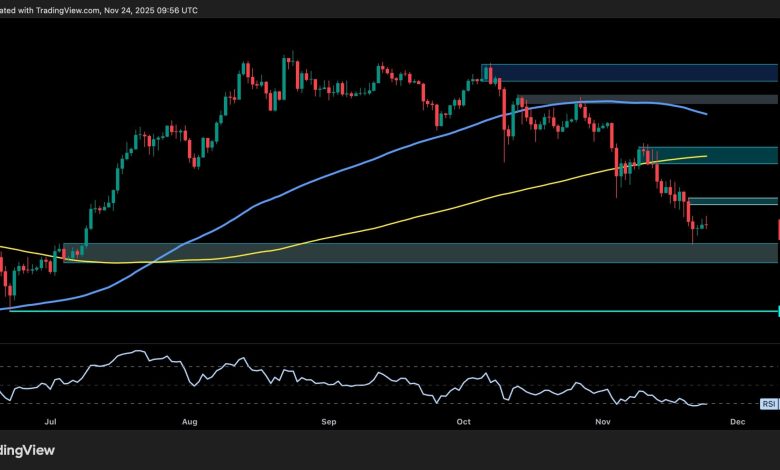Click the Oct label on time axis
The height and width of the screenshot is (470, 780).
click(463, 423)
